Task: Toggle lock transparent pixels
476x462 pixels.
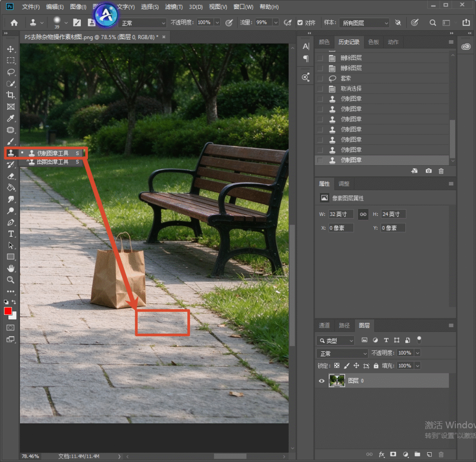Action: coord(337,366)
